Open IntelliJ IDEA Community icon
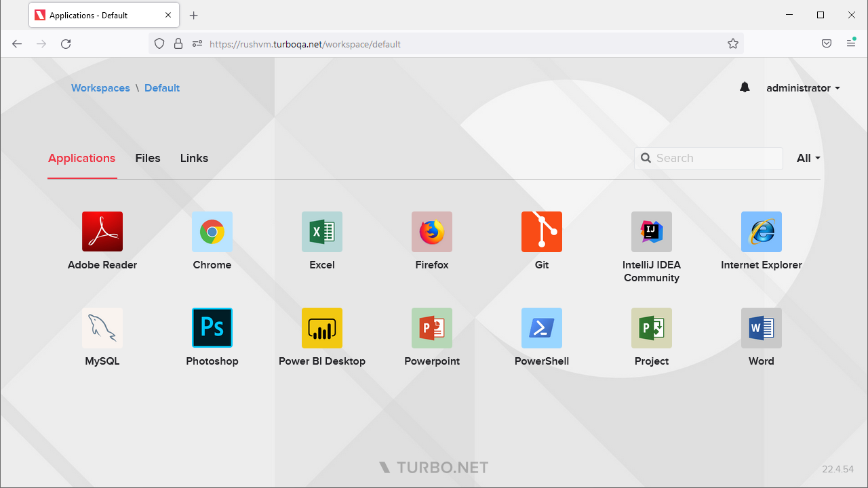 coord(652,232)
